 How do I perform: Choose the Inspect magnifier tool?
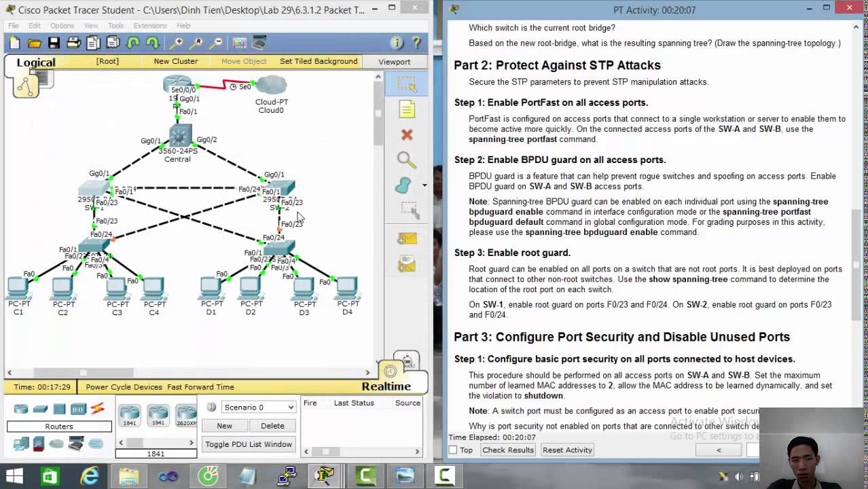tap(407, 160)
